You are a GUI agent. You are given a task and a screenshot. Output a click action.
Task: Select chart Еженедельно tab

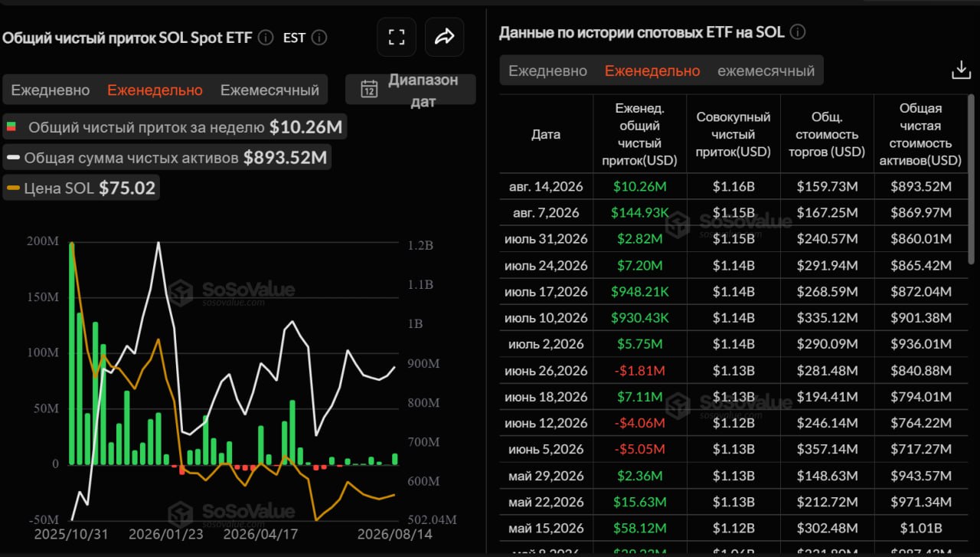[155, 90]
